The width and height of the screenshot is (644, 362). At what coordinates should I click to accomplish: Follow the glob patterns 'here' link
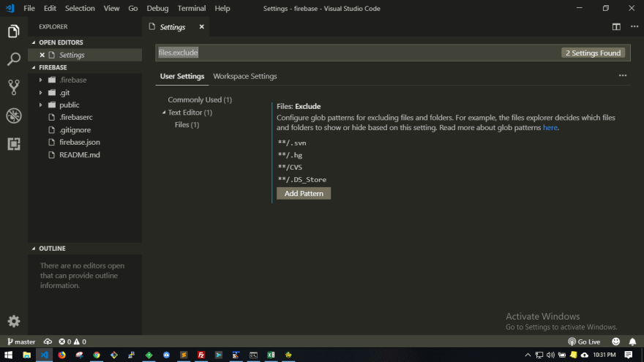(550, 128)
